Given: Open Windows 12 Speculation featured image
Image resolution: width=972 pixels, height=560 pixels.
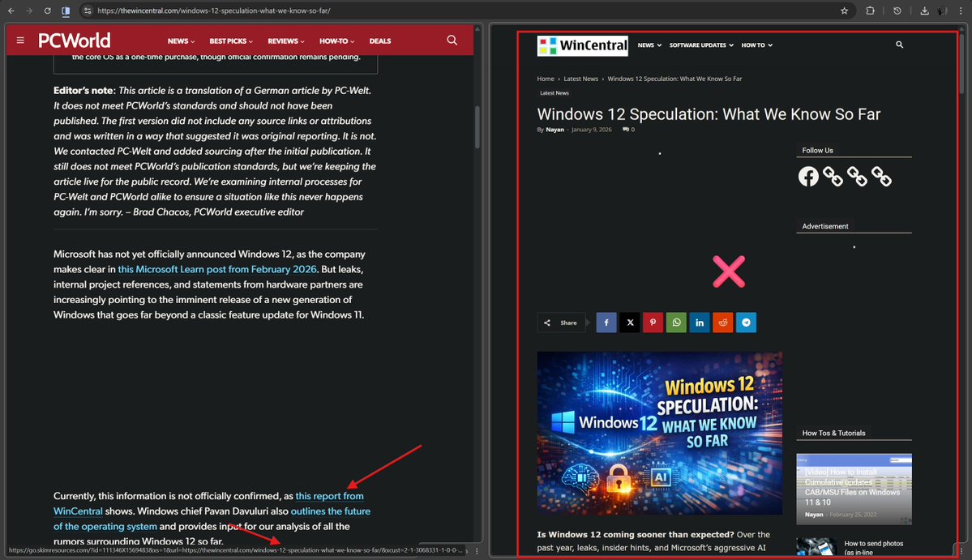Looking at the screenshot, I should (x=660, y=433).
